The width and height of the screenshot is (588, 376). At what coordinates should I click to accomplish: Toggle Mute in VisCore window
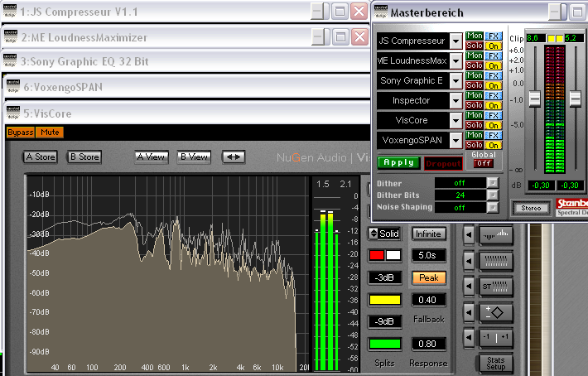[50, 133]
